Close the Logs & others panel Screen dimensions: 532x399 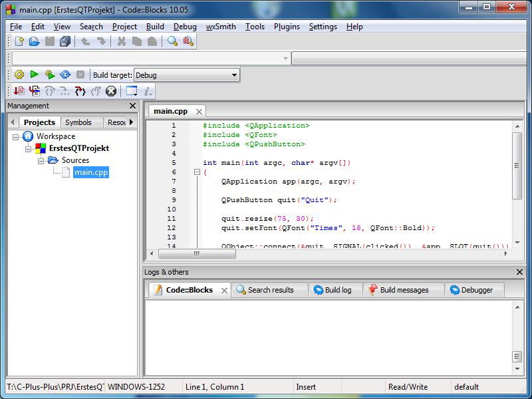coord(520,272)
